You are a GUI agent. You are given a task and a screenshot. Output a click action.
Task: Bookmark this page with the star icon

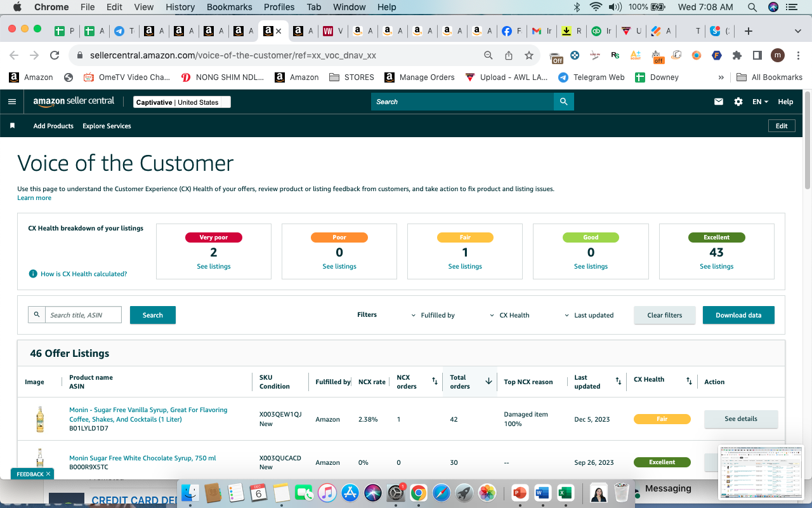529,55
